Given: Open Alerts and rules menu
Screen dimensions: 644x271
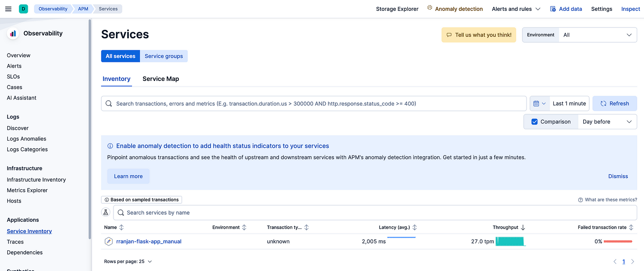Looking at the screenshot, I should pyautogui.click(x=516, y=9).
